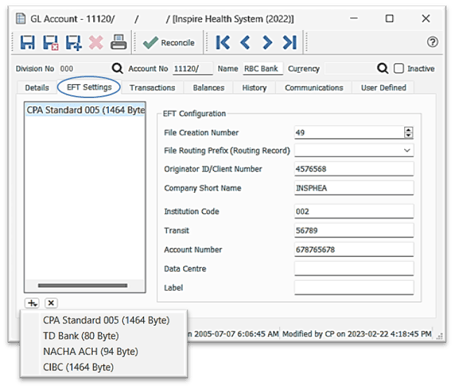Click the Label field
The image size is (454, 388).
tap(354, 287)
